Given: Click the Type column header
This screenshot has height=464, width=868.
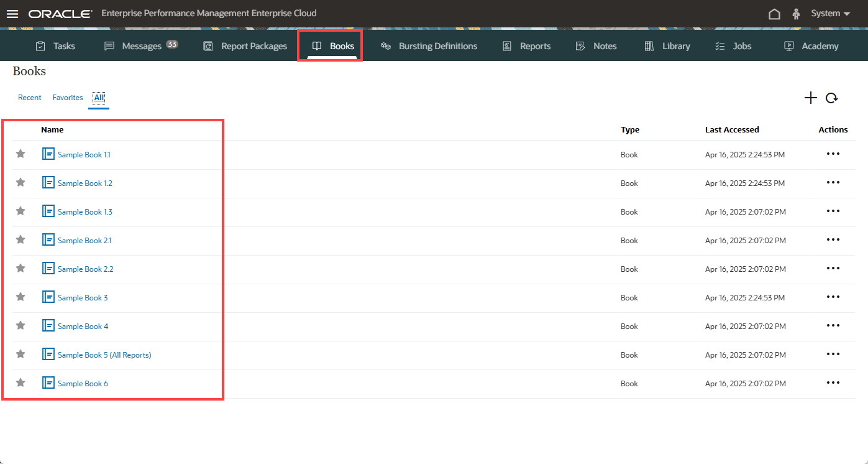Looking at the screenshot, I should [630, 130].
